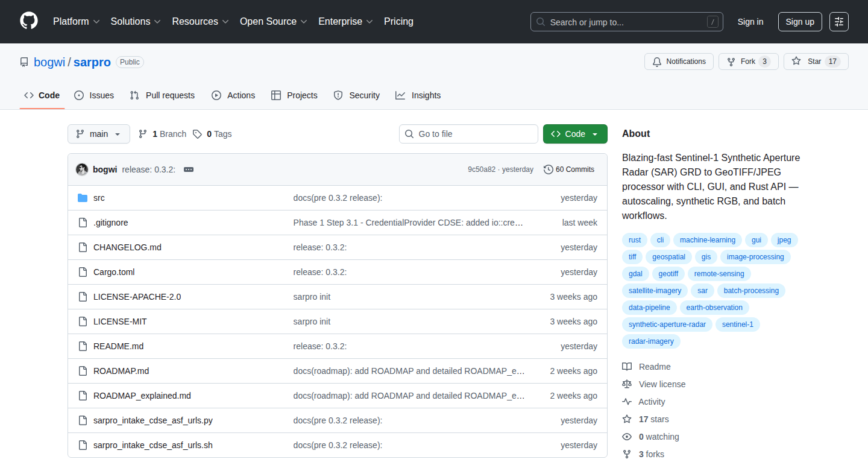Switch to the Pull requests tab
Screen dimensions: 868x459
(163, 95)
